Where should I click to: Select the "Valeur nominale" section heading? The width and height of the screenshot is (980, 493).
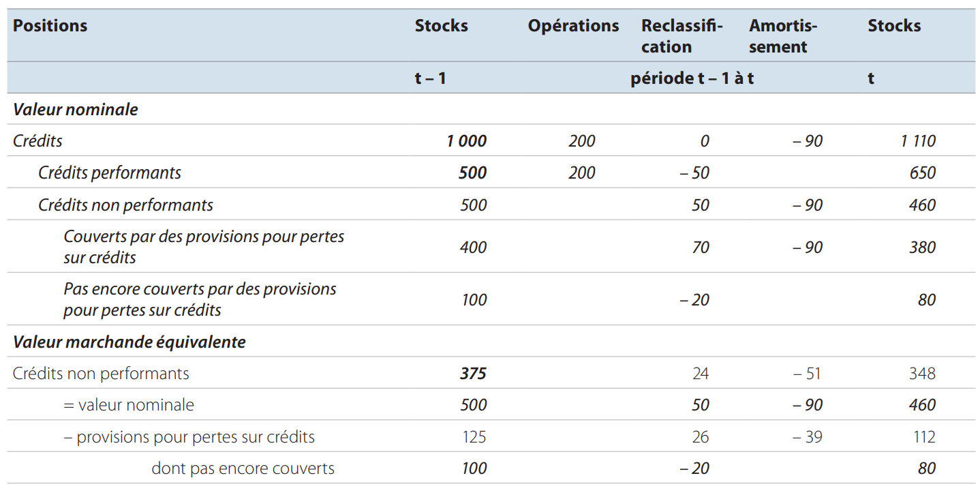(76, 109)
